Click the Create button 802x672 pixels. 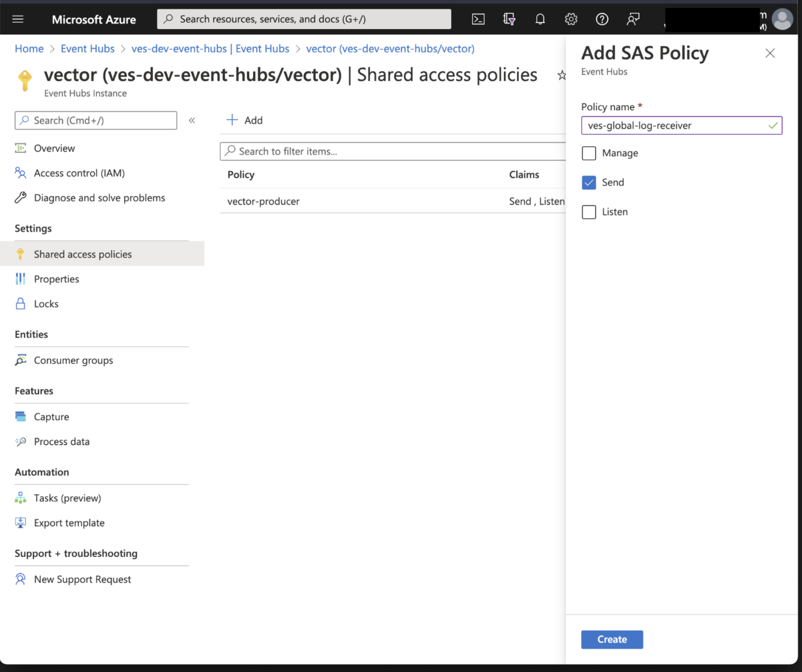click(x=612, y=639)
